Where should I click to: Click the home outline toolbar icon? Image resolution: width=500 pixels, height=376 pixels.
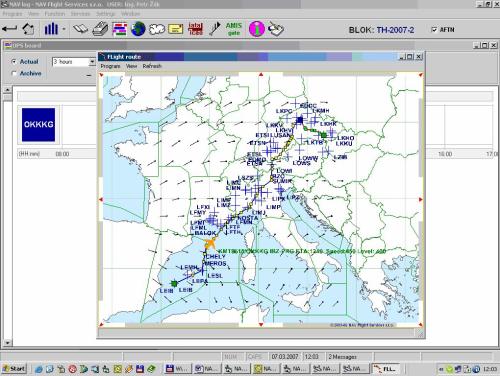click(x=28, y=29)
